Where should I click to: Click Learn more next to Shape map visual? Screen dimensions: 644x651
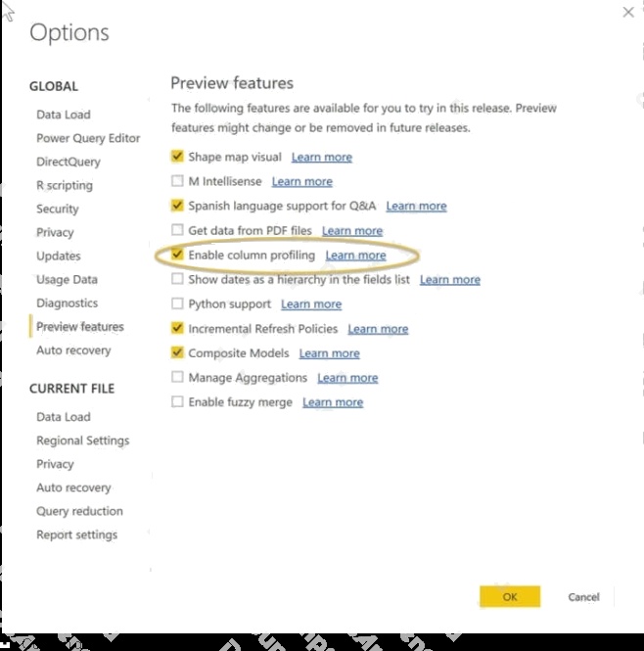tap(321, 157)
